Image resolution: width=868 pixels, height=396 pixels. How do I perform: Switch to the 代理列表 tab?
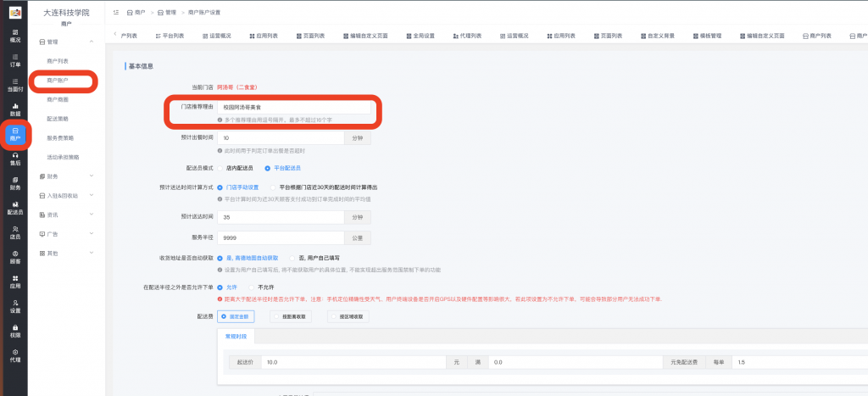(467, 36)
